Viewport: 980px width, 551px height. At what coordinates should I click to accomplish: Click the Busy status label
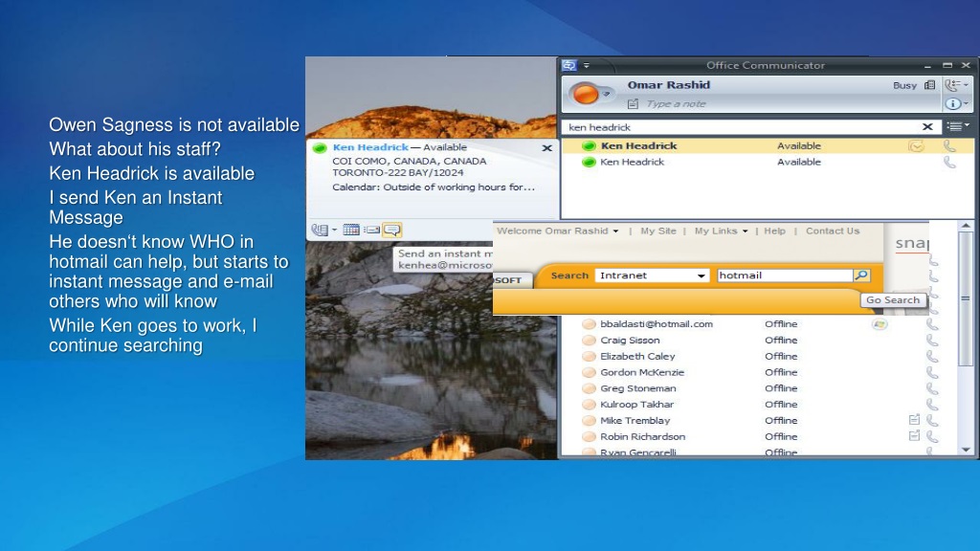coord(904,85)
